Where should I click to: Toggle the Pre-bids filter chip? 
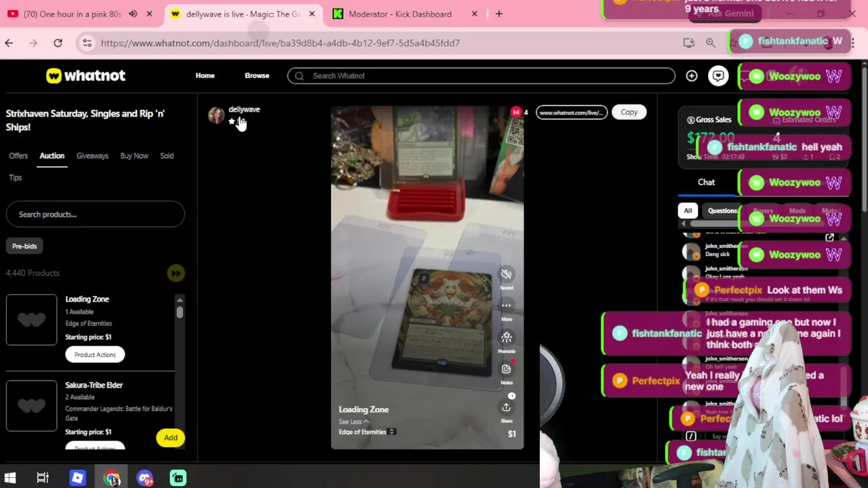click(24, 246)
